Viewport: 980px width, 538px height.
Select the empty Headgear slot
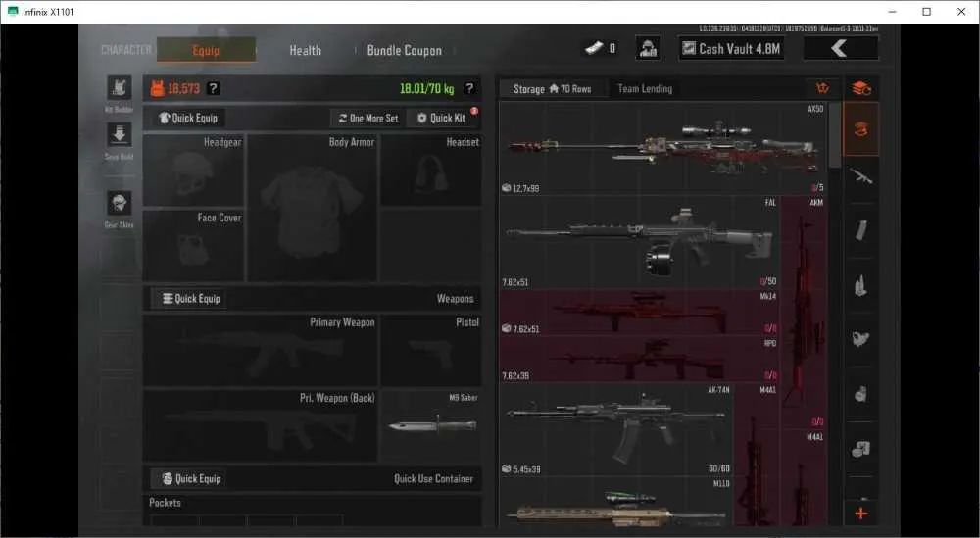[194, 170]
